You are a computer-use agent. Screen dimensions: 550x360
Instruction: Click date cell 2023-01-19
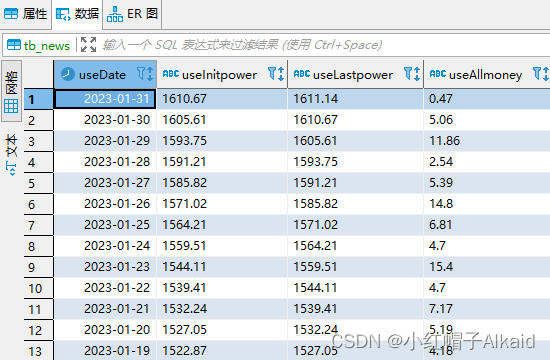click(105, 351)
